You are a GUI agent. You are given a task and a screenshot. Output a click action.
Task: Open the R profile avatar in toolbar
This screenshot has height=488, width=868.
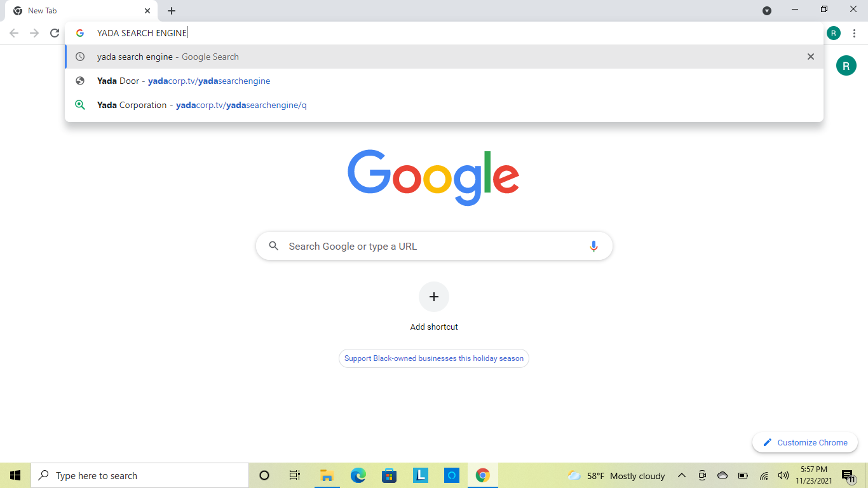pos(834,33)
